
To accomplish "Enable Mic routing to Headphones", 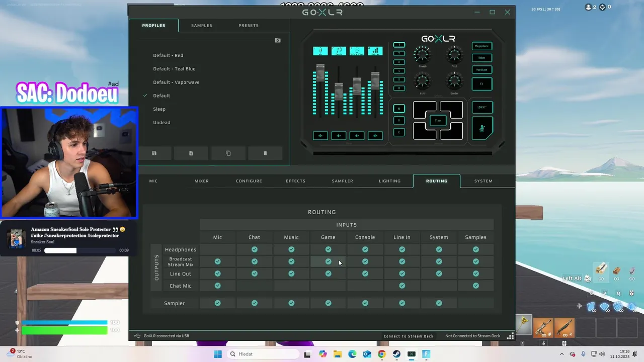I will tap(217, 249).
